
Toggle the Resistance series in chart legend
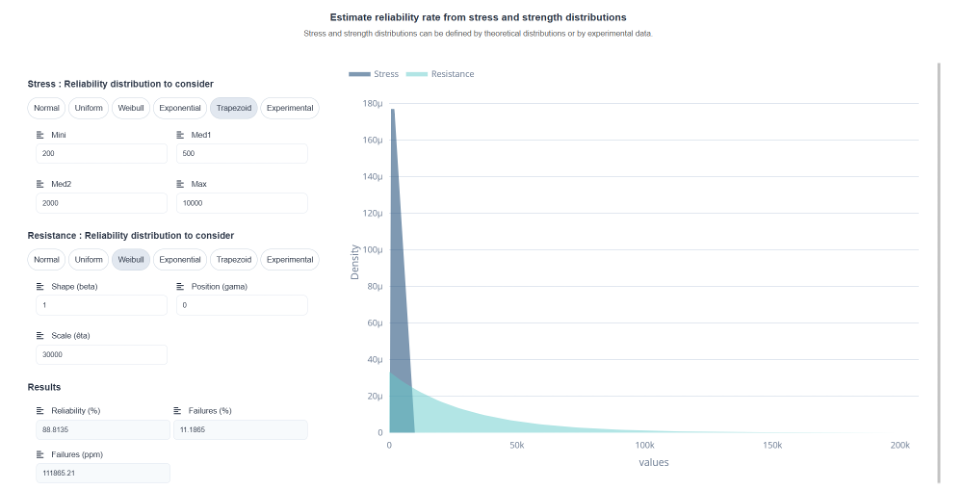point(440,74)
